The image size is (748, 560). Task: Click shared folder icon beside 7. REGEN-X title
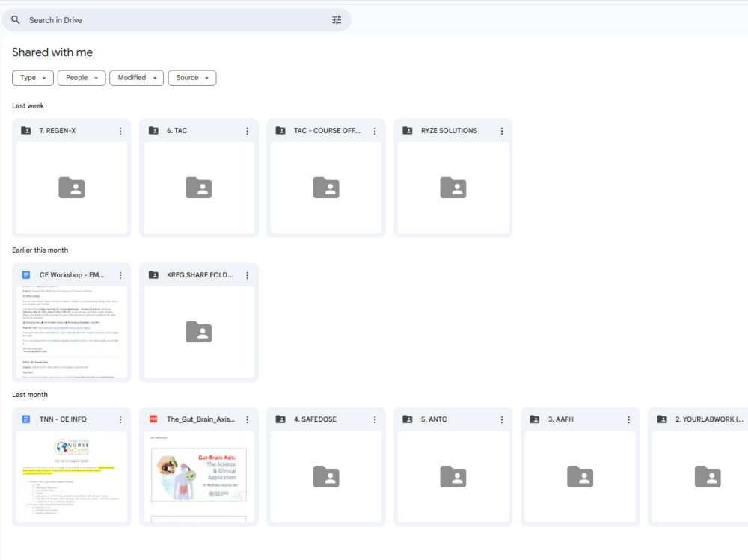26,131
